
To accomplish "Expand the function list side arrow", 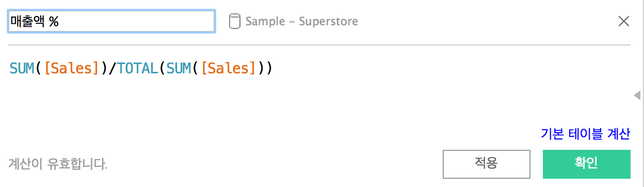I will point(637,95).
